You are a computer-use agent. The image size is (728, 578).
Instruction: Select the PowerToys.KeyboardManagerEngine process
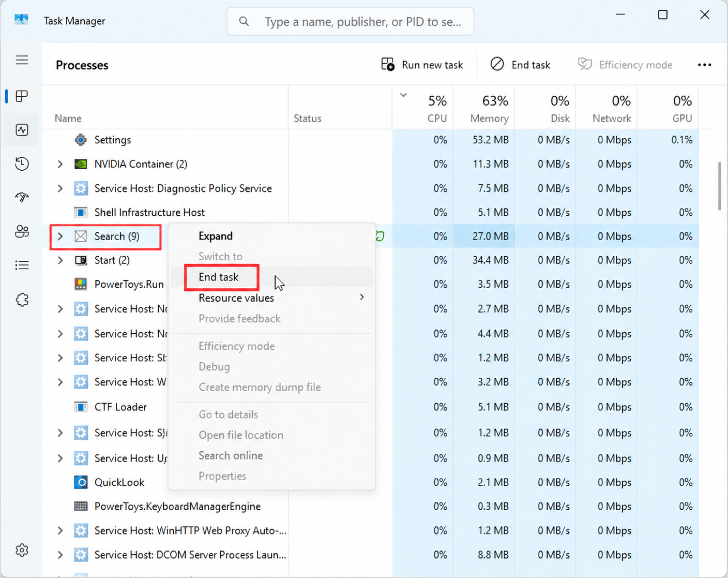(370, 506)
